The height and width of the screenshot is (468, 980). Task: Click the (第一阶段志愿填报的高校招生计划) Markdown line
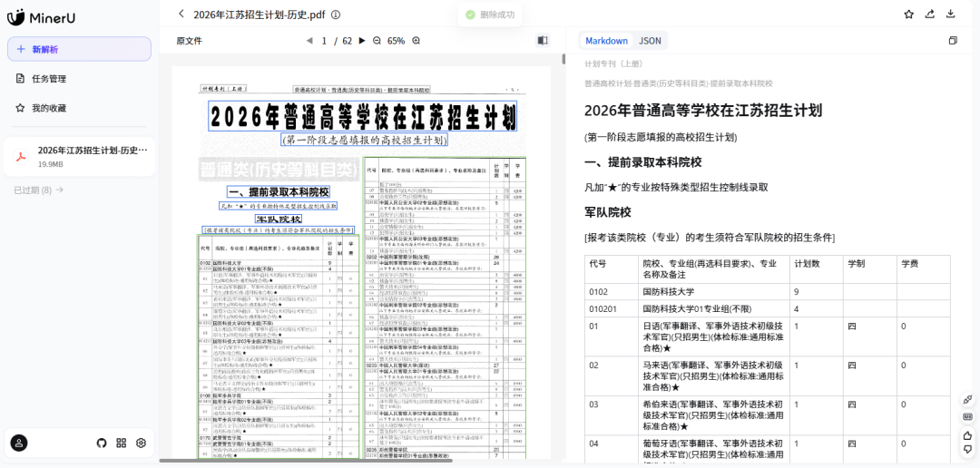coord(661,137)
